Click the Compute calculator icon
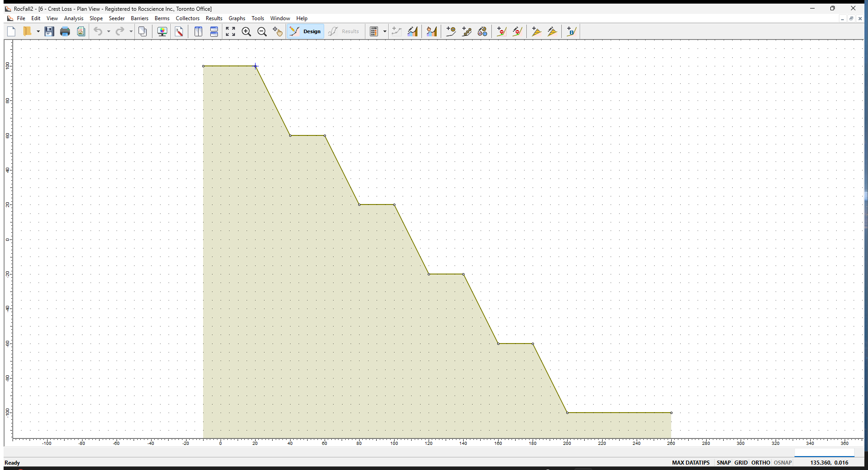868x470 pixels. [373, 31]
